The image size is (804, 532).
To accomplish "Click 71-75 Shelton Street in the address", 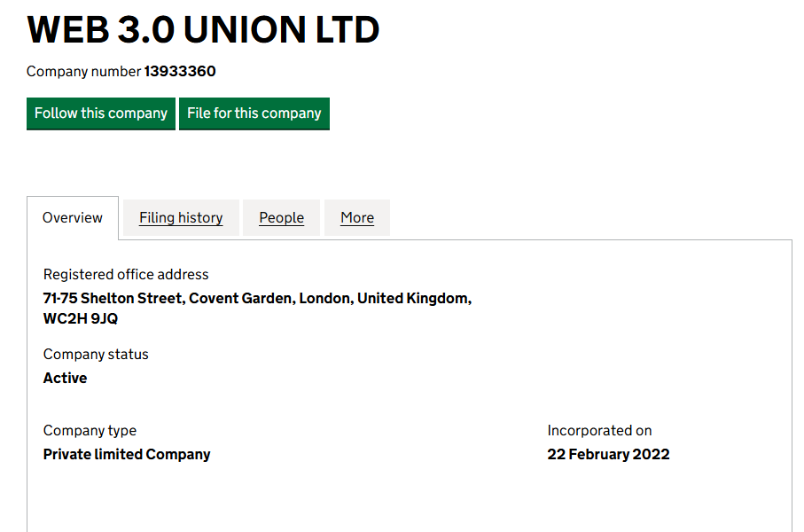I will coord(113,299).
